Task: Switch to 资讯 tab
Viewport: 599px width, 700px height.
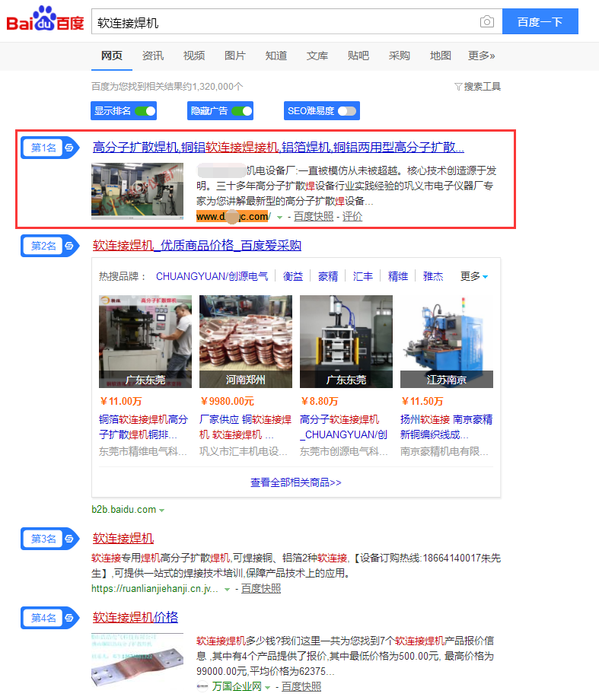Action: tap(153, 56)
